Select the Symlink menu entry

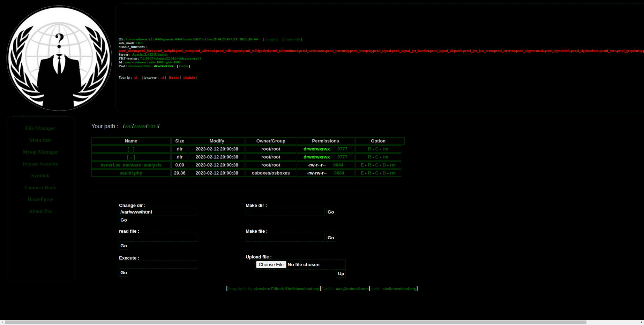pyautogui.click(x=40, y=176)
